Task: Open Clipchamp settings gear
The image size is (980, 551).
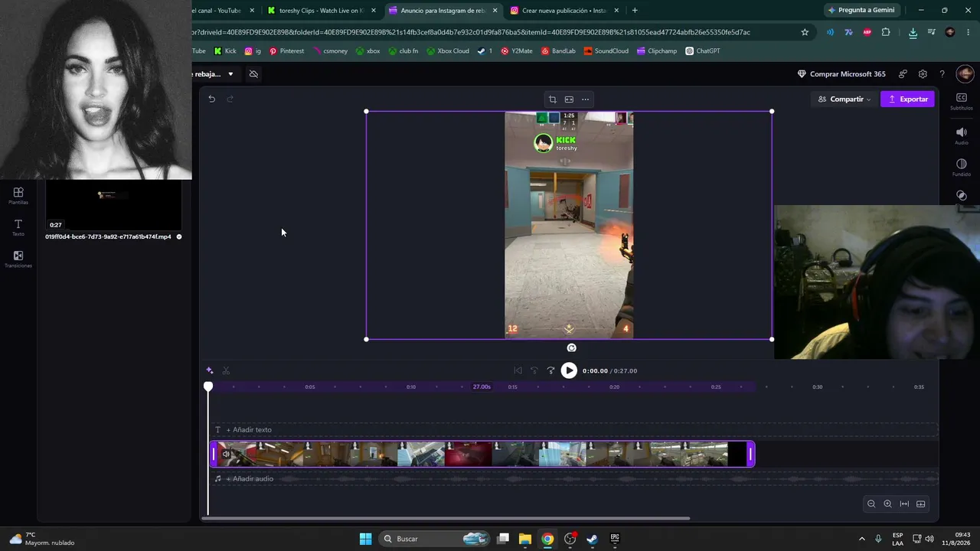Action: tap(923, 74)
